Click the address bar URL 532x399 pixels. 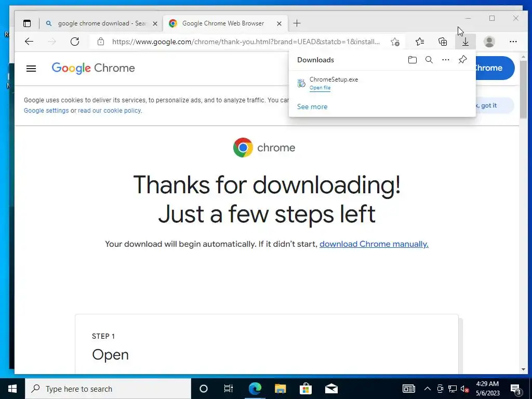tap(246, 42)
